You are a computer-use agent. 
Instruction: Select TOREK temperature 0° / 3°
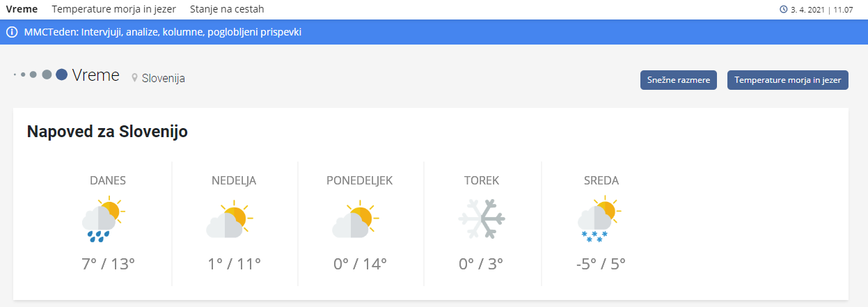(x=481, y=264)
